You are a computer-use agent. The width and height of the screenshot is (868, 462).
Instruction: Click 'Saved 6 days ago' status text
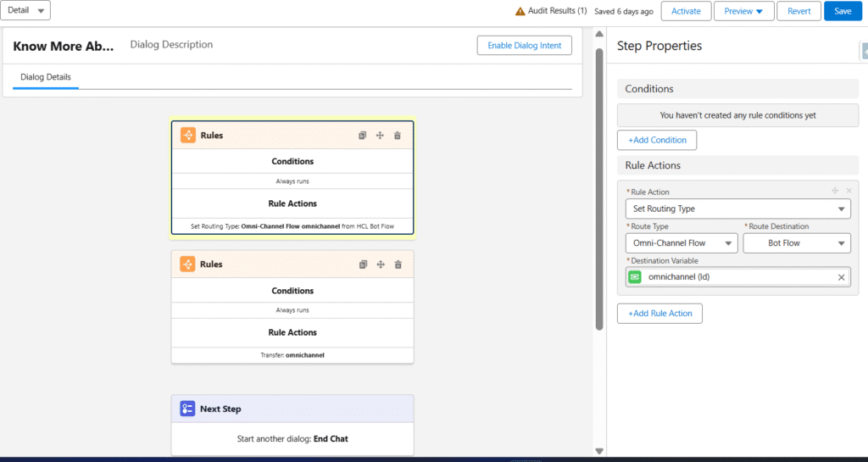pyautogui.click(x=623, y=11)
